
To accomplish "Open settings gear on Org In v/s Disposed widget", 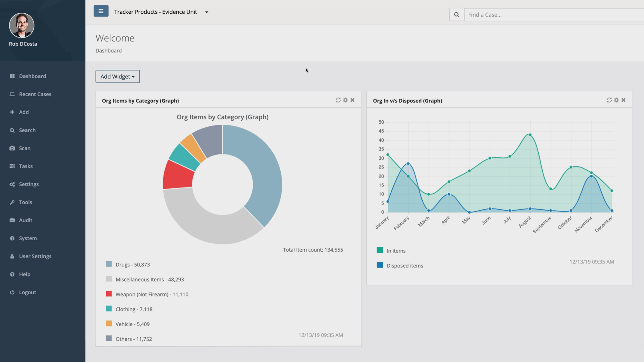I will 616,100.
